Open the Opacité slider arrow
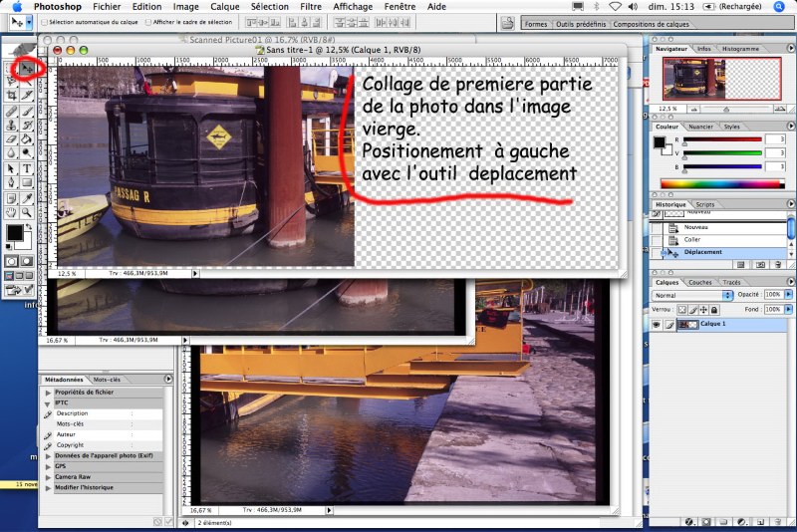Screen dimensions: 797x532 coord(788,294)
